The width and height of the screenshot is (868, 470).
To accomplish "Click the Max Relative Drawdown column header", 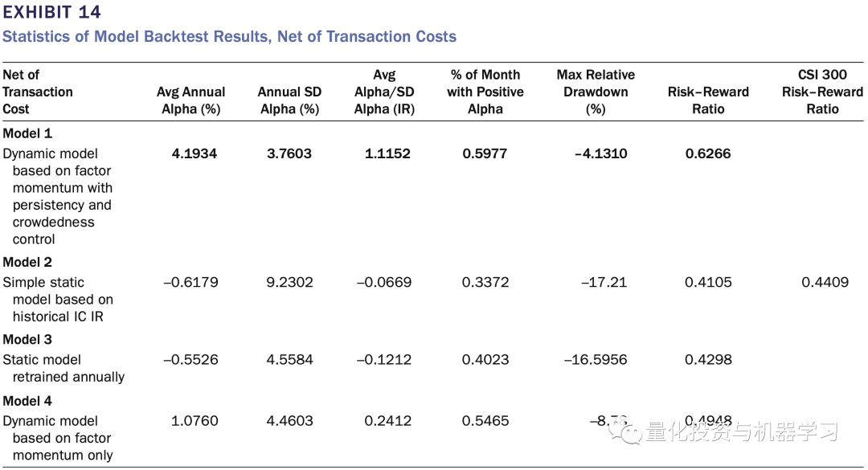I will tap(596, 92).
